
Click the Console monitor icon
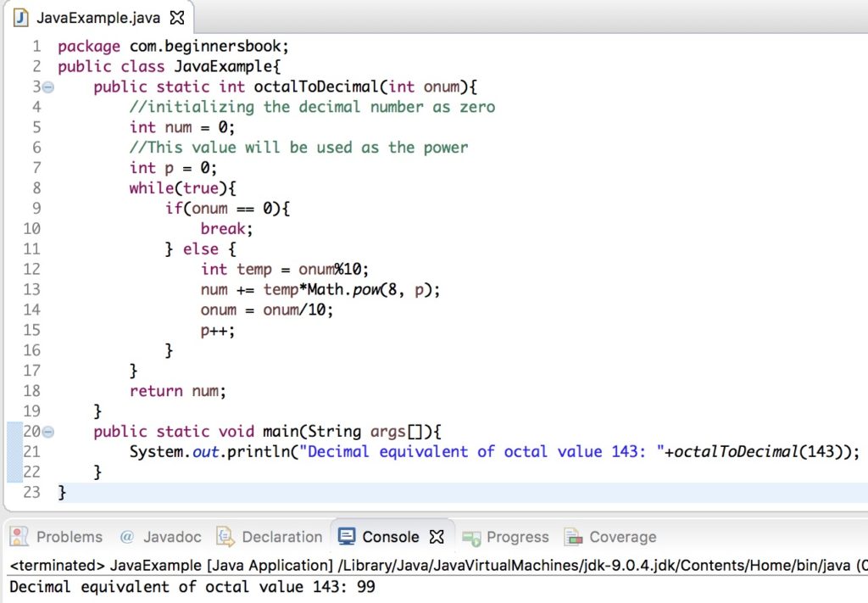coord(347,537)
